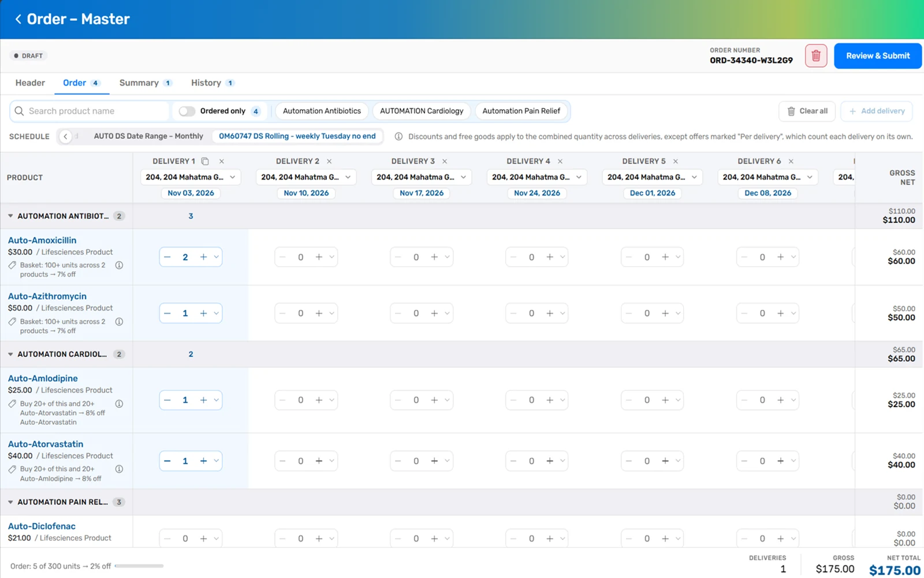Image resolution: width=924 pixels, height=578 pixels.
Task: Show info for Auto-Azithromycin basket offer
Action: point(119,321)
